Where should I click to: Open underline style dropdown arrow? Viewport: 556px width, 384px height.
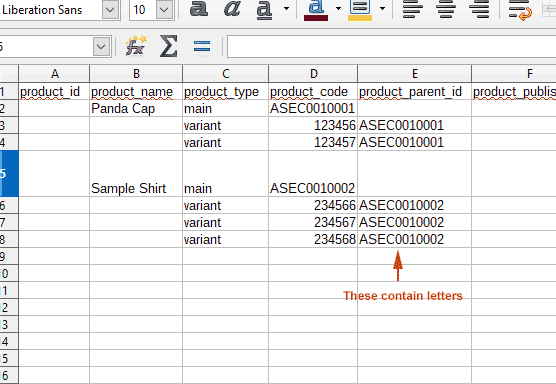click(x=286, y=9)
